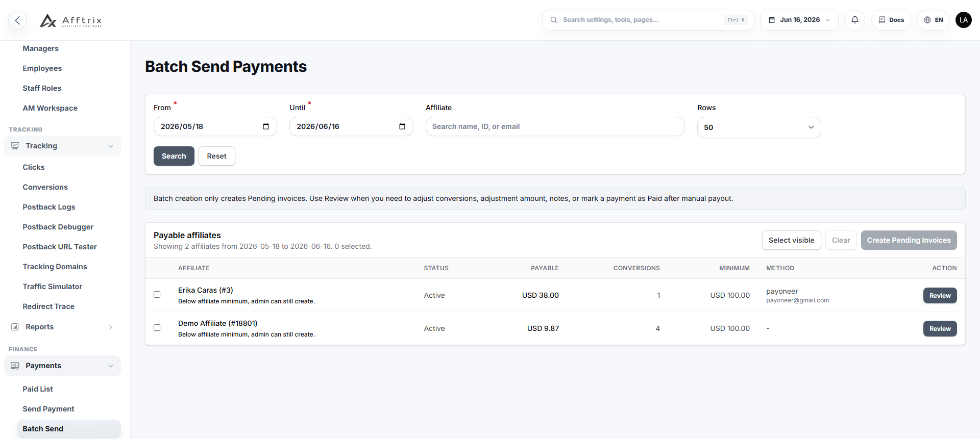Image resolution: width=980 pixels, height=439 pixels.
Task: Expand the Reports menu chevron
Action: click(111, 327)
